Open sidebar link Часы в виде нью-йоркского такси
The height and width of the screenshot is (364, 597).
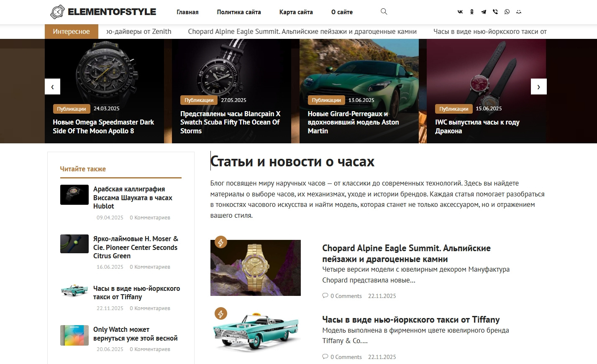[x=137, y=293]
